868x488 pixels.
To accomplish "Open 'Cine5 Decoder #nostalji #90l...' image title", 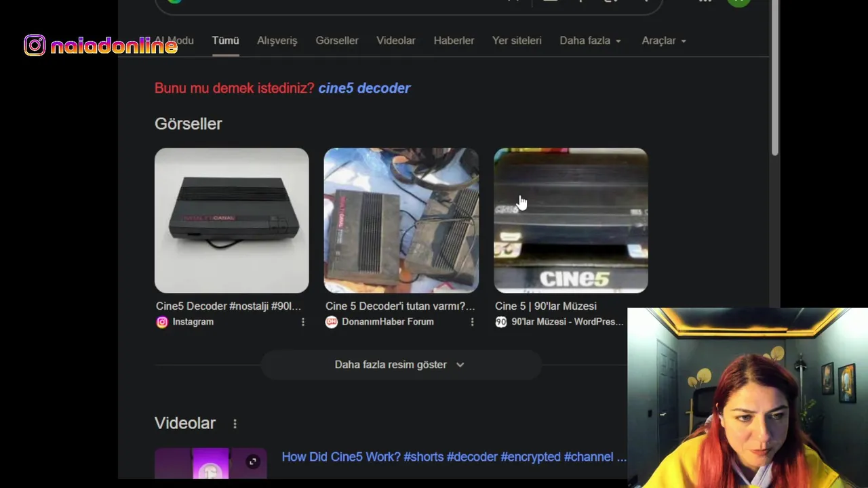I will point(229,306).
